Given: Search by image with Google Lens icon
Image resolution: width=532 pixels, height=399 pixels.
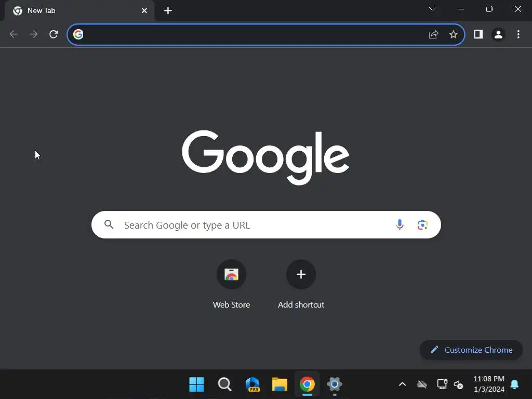Looking at the screenshot, I should (422, 224).
